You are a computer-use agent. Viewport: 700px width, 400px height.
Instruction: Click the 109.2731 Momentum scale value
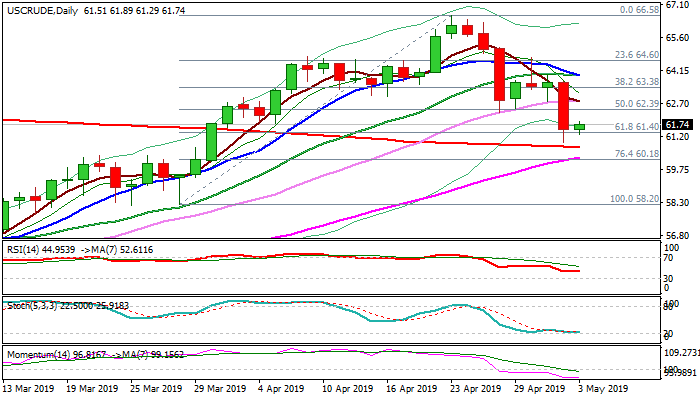(683, 354)
